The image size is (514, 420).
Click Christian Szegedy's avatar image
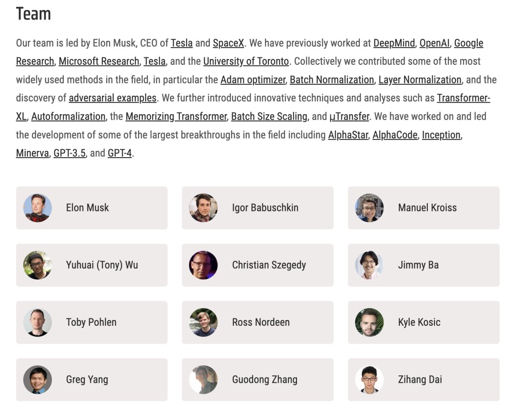coord(203,265)
